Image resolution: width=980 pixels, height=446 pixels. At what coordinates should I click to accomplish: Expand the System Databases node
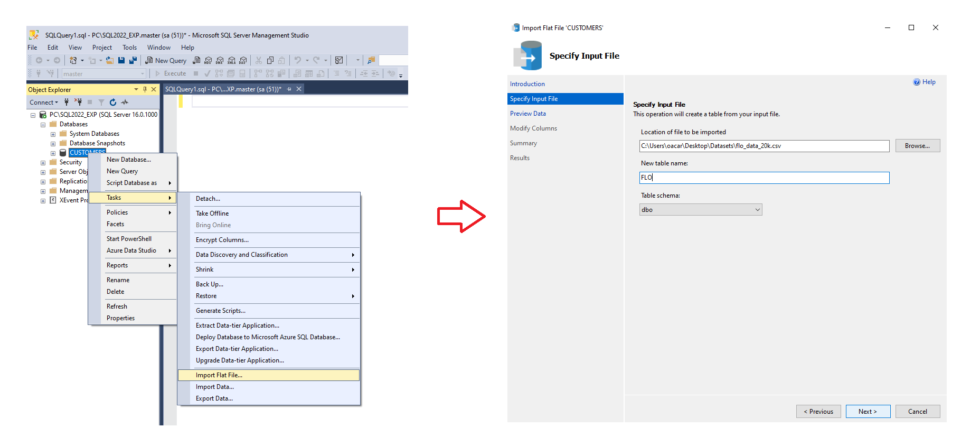pyautogui.click(x=53, y=134)
